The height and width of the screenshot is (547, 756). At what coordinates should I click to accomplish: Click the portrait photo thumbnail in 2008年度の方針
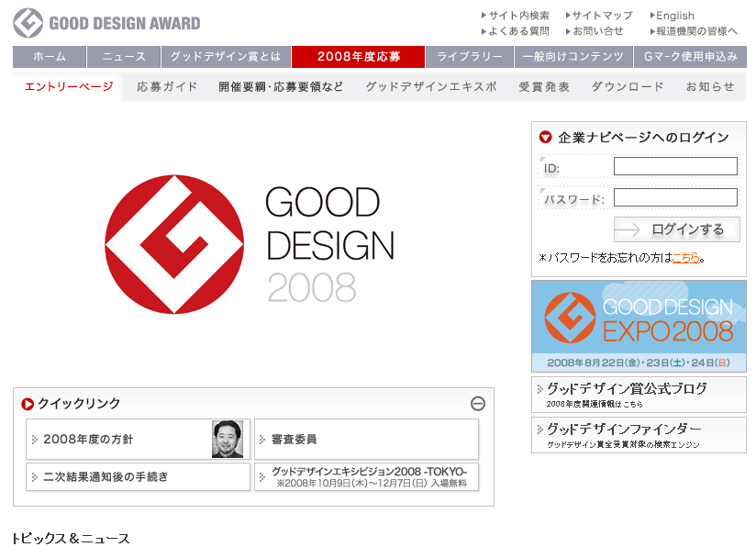coord(228,439)
